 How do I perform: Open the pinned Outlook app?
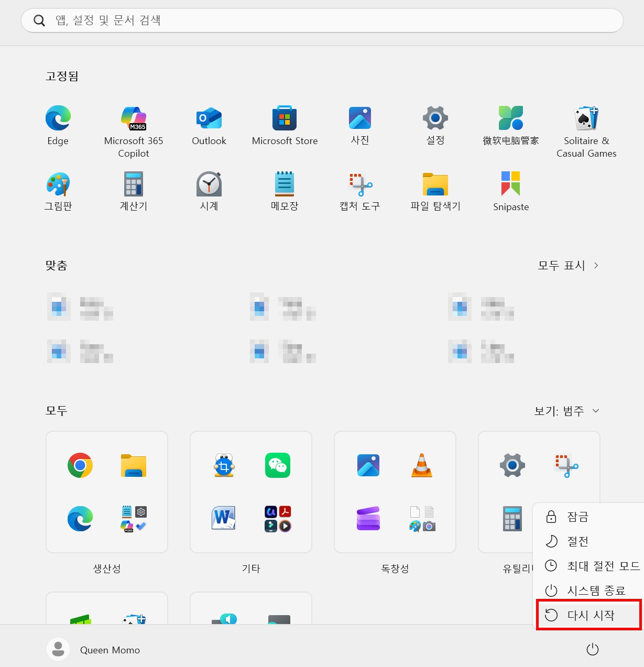[x=209, y=126]
